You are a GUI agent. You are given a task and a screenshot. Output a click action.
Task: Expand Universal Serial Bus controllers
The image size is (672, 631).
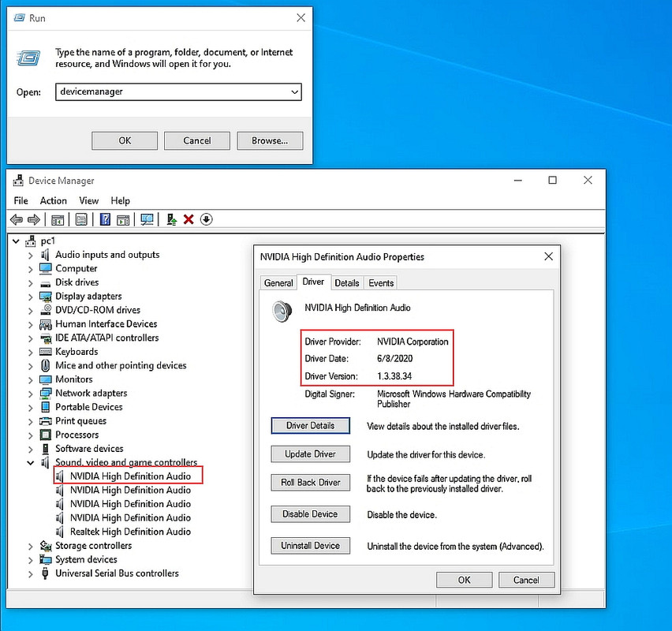pyautogui.click(x=30, y=574)
